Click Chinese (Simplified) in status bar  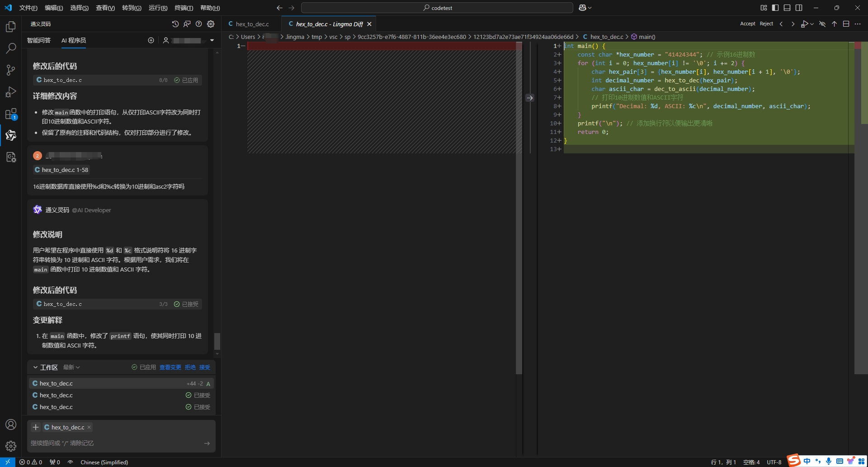pyautogui.click(x=104, y=462)
